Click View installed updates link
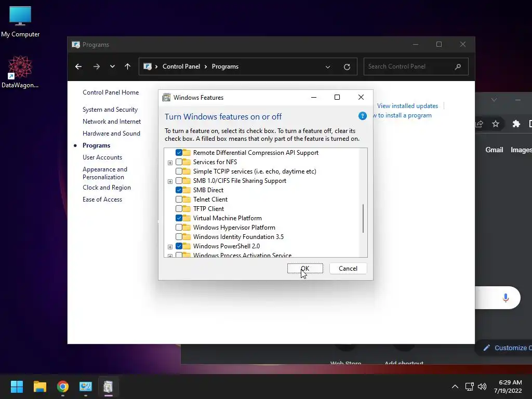 (407, 106)
